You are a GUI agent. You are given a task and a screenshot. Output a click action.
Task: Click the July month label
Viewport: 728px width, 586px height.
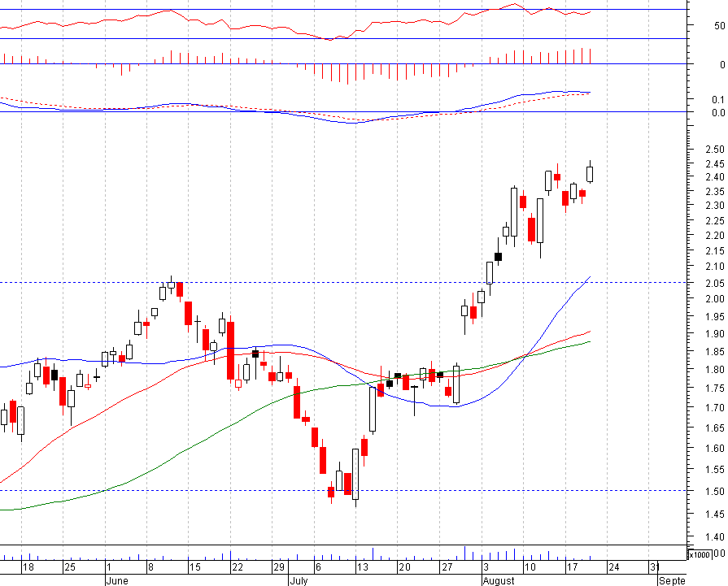299,580
